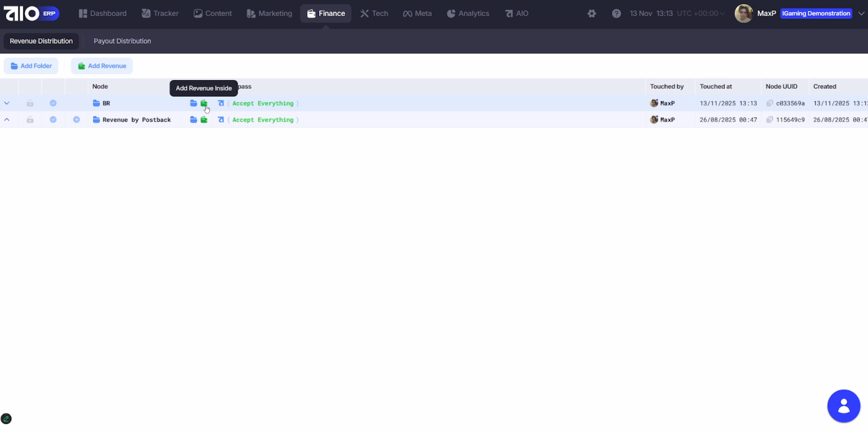This screenshot has width=868, height=433.
Task: Add folder inside Revenue by Postback
Action: [x=193, y=120]
